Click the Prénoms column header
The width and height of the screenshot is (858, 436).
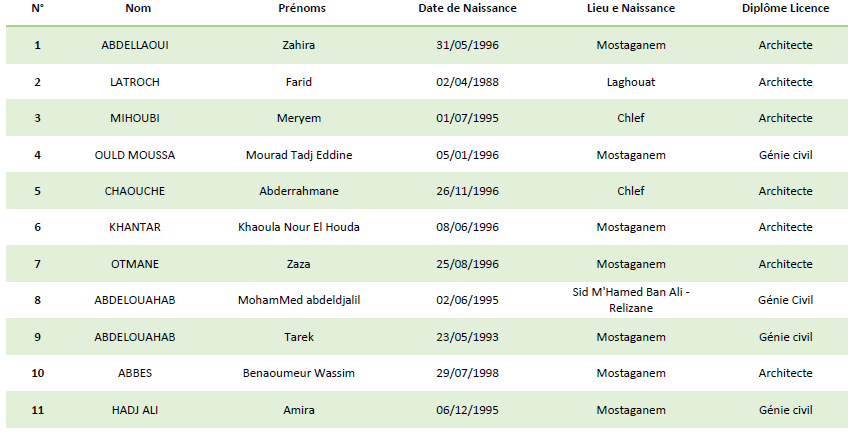[x=302, y=8]
